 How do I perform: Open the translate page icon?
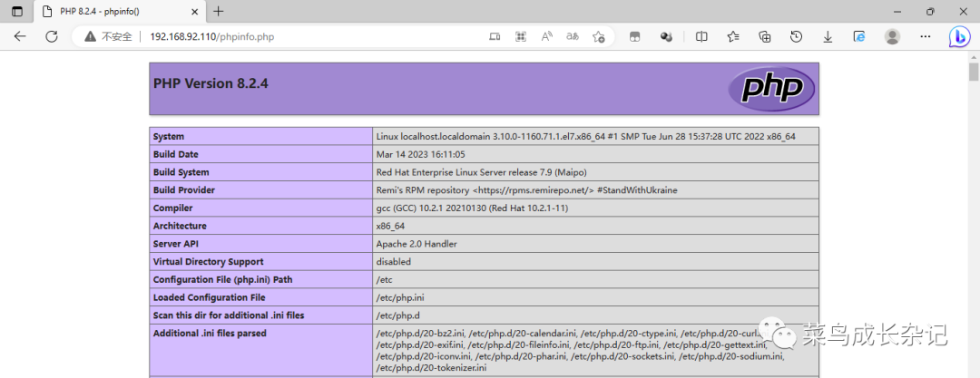pos(573,37)
